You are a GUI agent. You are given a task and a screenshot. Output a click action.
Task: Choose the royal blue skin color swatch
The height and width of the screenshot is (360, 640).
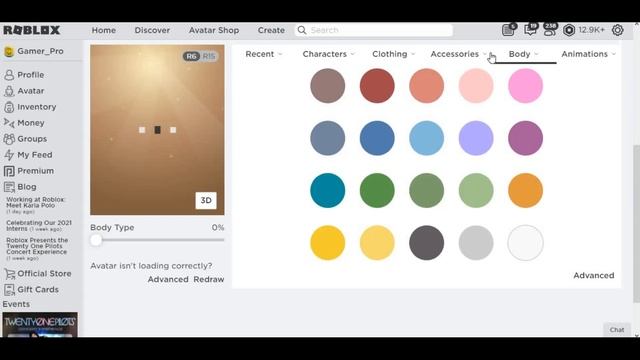[377, 138]
